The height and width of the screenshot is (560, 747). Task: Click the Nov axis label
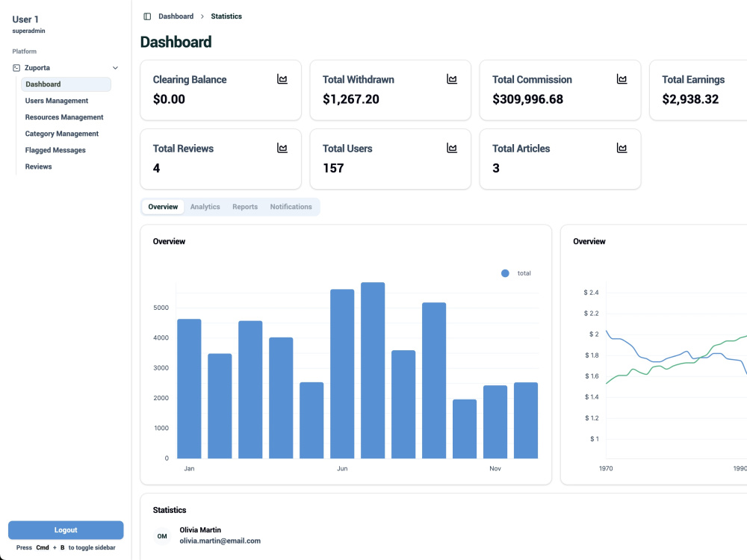[495, 469]
